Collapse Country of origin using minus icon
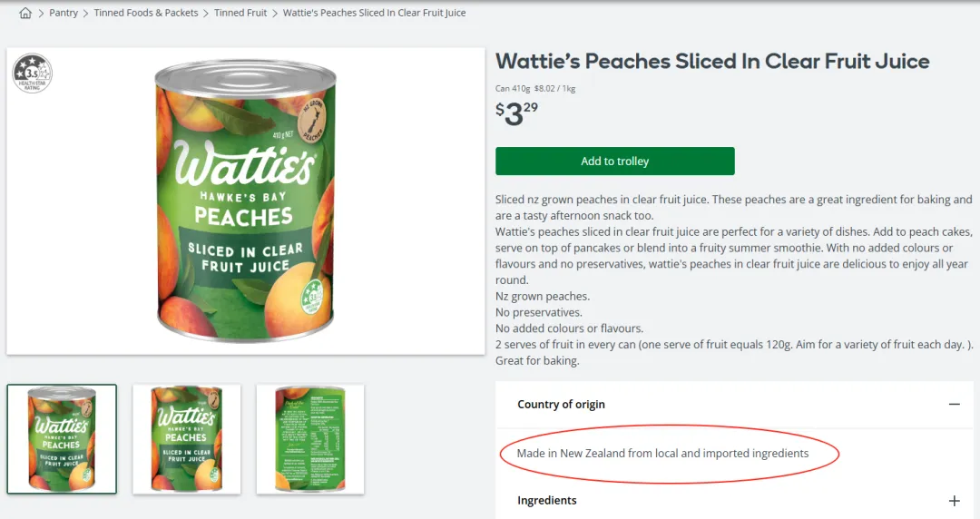Viewport: 980px width, 519px height. pyautogui.click(x=954, y=405)
